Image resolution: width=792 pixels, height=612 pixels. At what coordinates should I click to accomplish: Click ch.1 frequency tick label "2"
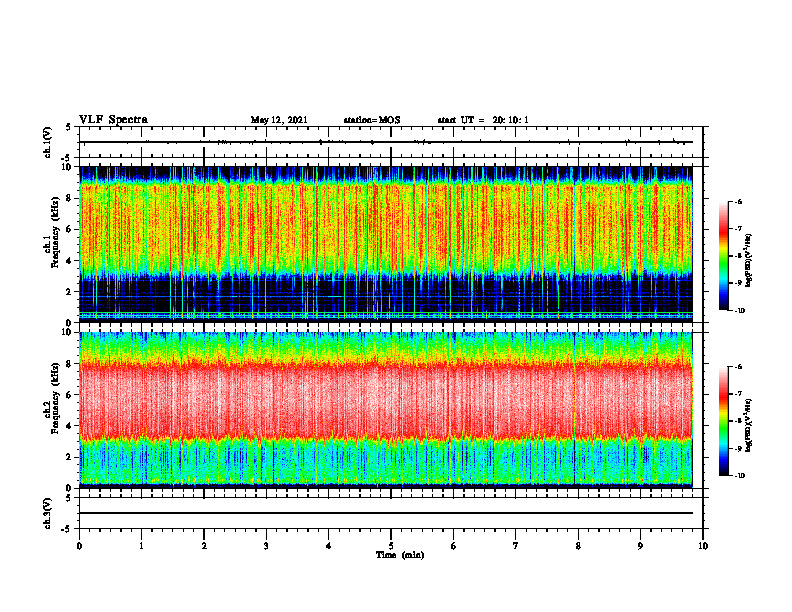pos(70,292)
